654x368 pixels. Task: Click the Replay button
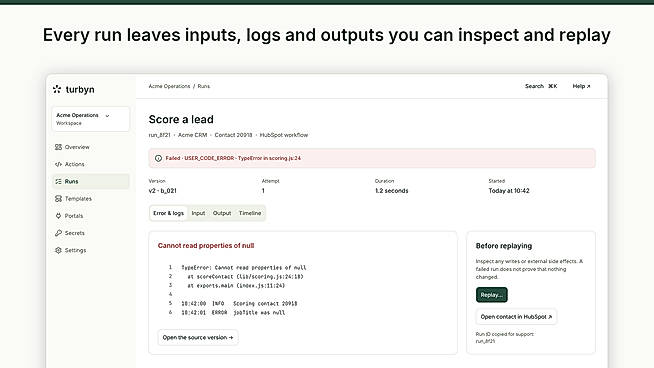(x=492, y=295)
